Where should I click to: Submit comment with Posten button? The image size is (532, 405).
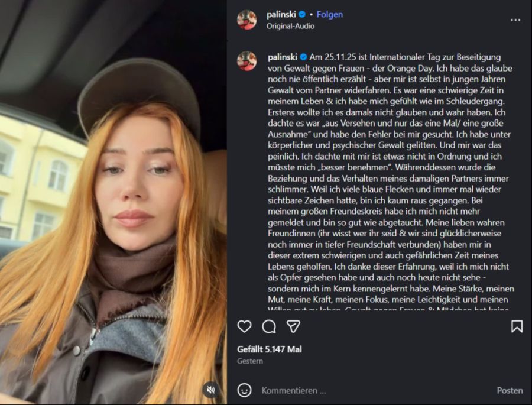(510, 390)
